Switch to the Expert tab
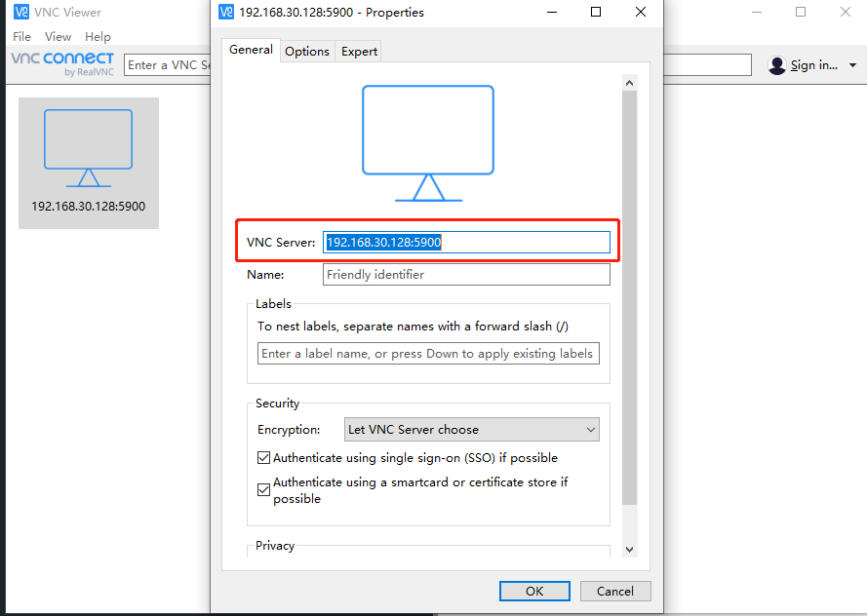This screenshot has width=867, height=616. pyautogui.click(x=359, y=52)
